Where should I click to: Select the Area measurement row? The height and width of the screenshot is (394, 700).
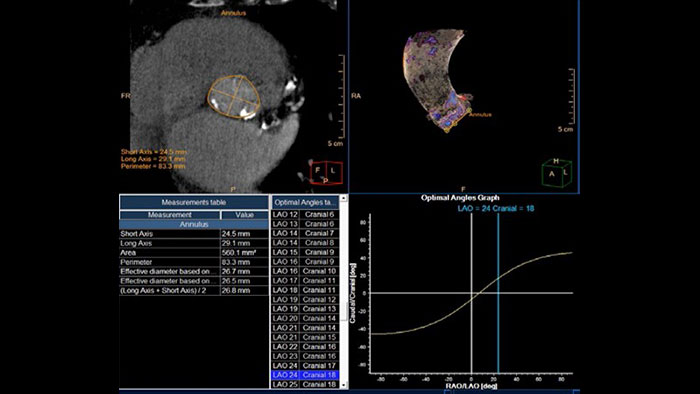pyautogui.click(x=194, y=253)
